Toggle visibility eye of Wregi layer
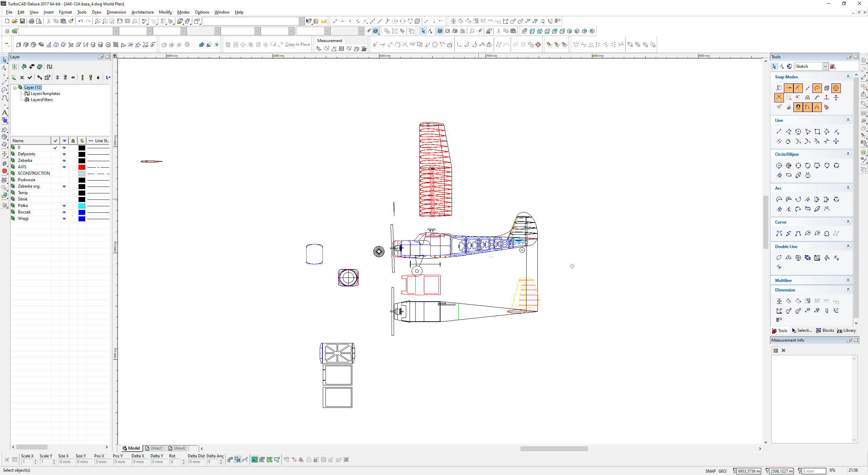The width and height of the screenshot is (868, 475). [x=64, y=218]
